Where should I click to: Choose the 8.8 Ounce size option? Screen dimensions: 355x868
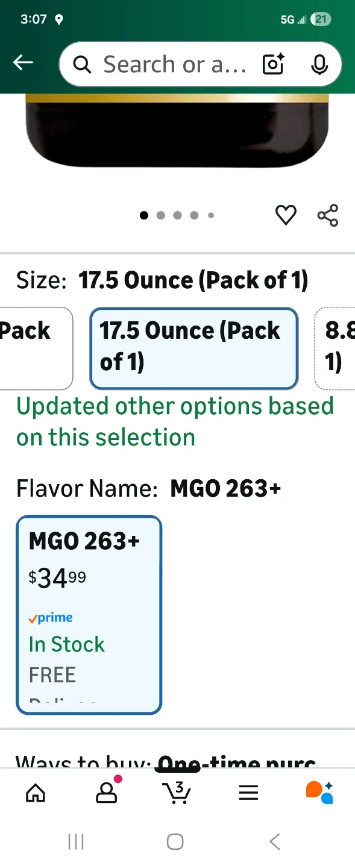point(338,348)
